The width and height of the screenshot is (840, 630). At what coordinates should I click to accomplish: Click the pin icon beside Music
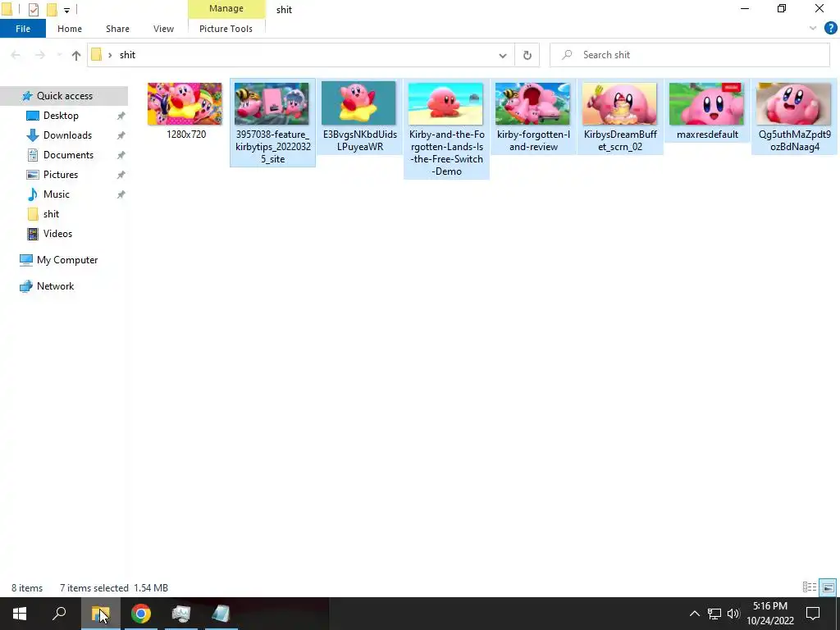pos(121,194)
